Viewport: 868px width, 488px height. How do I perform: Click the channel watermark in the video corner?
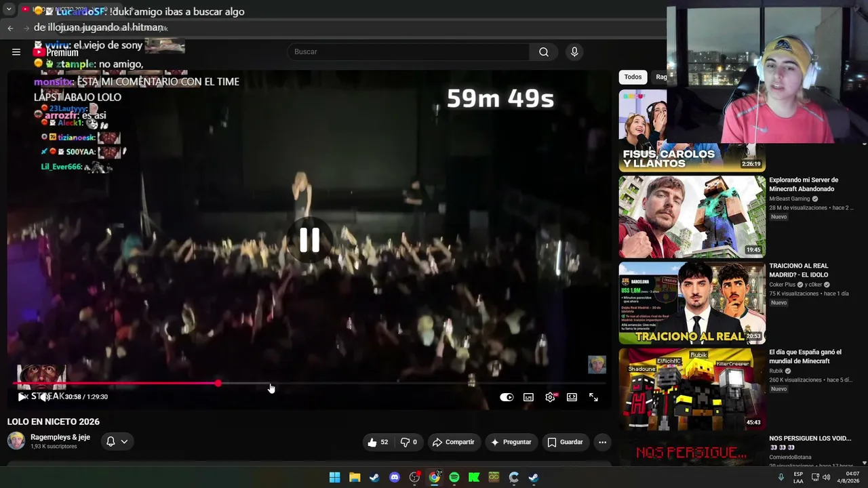point(597,365)
